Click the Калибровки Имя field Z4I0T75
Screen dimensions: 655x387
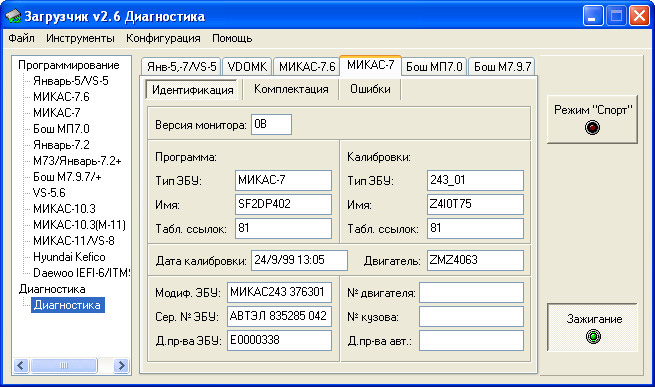[475, 204]
